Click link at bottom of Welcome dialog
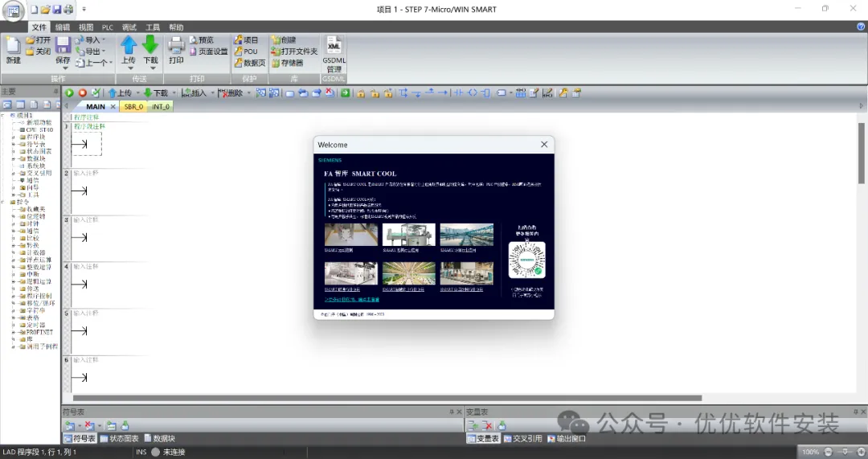Viewport: 868px width, 459px height. (351, 300)
